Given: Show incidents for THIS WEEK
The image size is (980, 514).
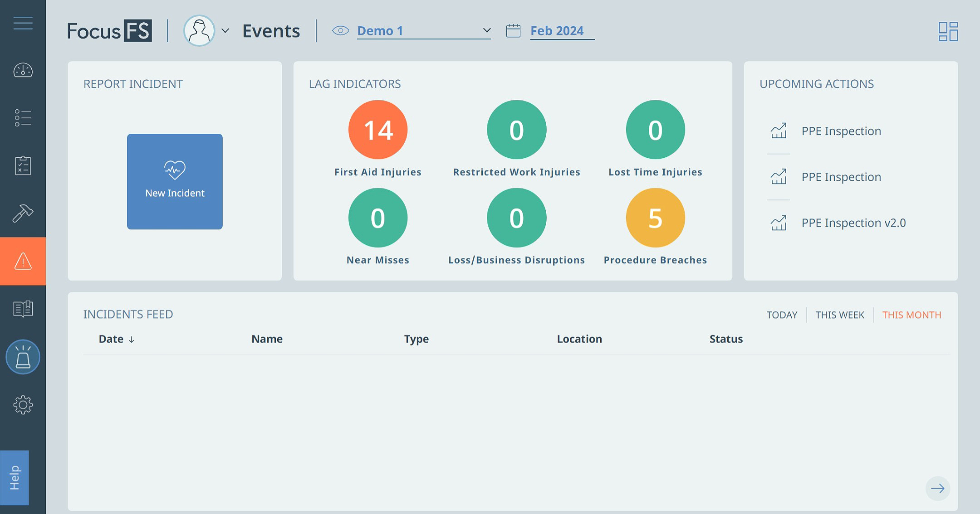Looking at the screenshot, I should pos(840,315).
